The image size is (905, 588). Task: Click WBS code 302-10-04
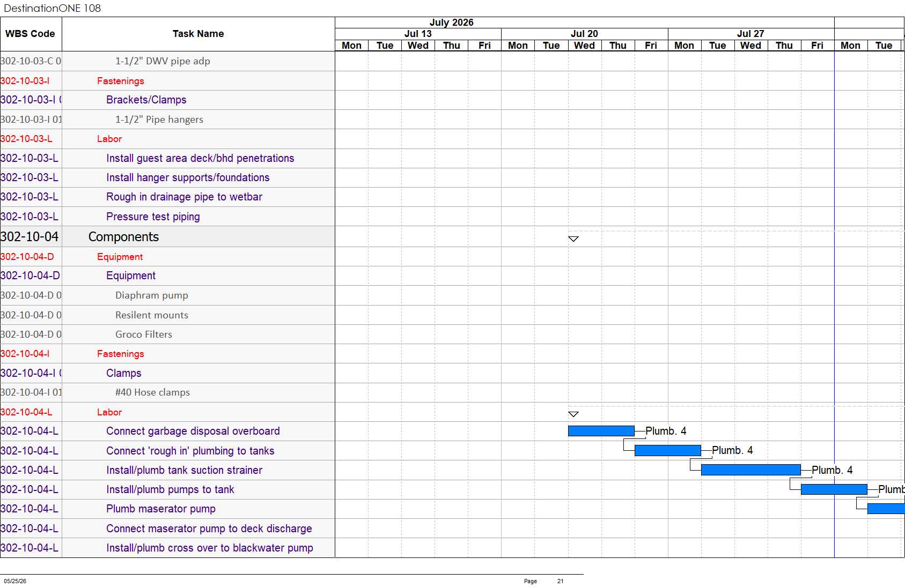pos(30,237)
